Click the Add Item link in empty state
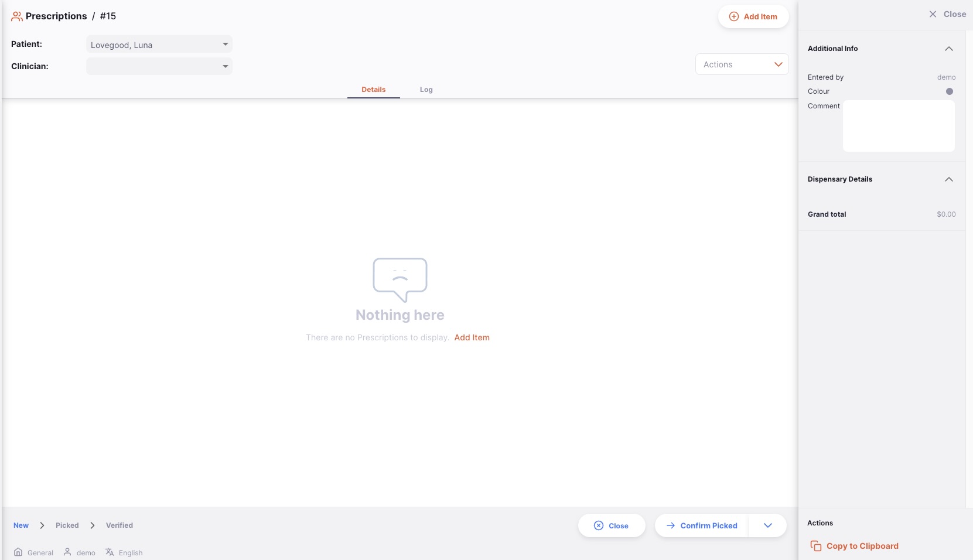Image resolution: width=973 pixels, height=560 pixels. (x=472, y=337)
